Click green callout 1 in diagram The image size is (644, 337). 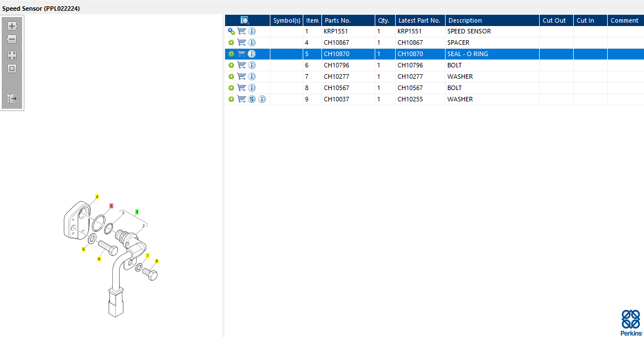coord(137,211)
